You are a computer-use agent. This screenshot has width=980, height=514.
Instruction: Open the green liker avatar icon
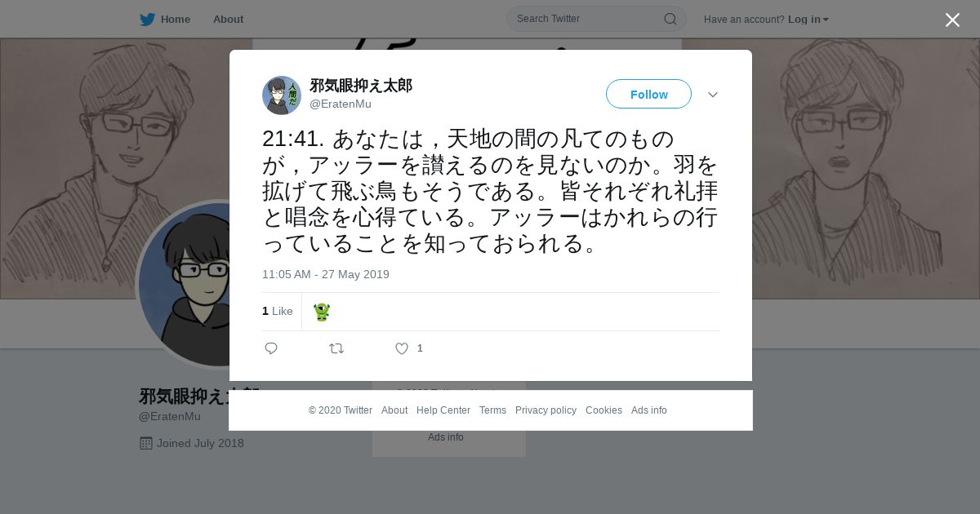pyautogui.click(x=322, y=312)
